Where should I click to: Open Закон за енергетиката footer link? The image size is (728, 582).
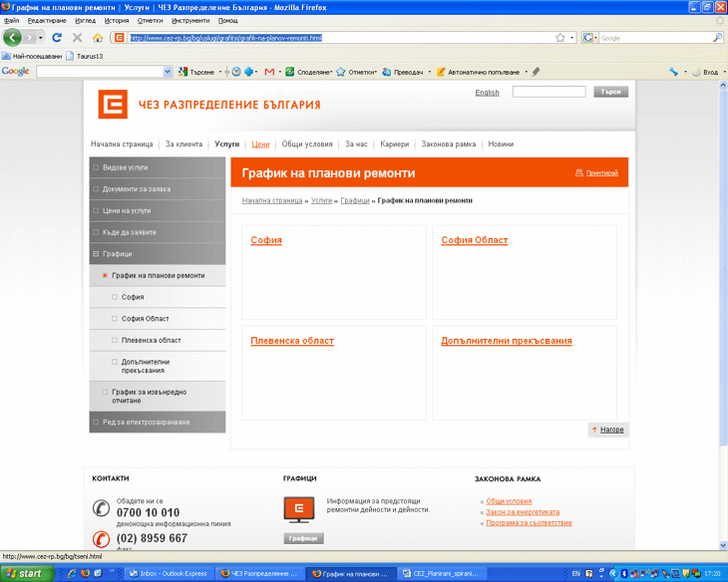click(x=523, y=512)
